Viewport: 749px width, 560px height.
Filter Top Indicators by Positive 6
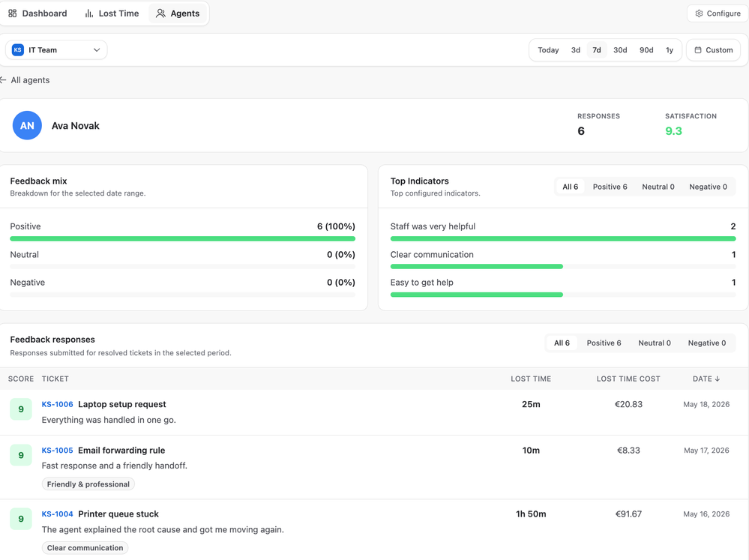(x=610, y=187)
